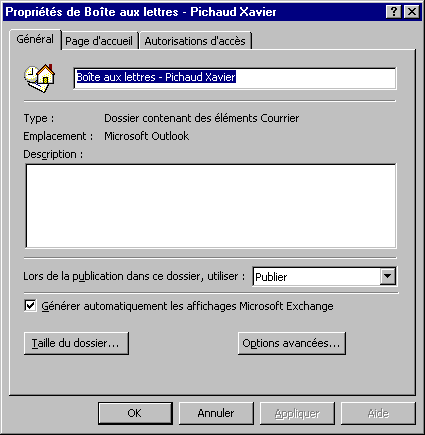
Task: Select the Général tab
Action: pyautogui.click(x=35, y=39)
